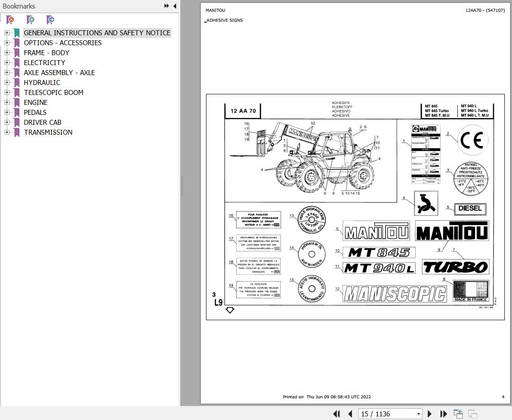Jump to the last page

(x=443, y=414)
